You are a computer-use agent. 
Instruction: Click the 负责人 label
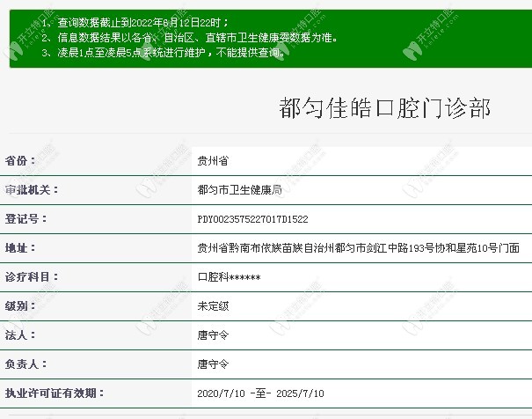[x=26, y=364]
